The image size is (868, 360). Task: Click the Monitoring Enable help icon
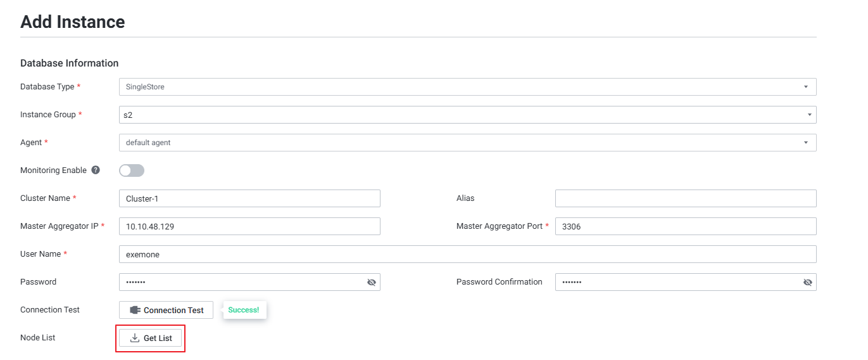pos(96,170)
